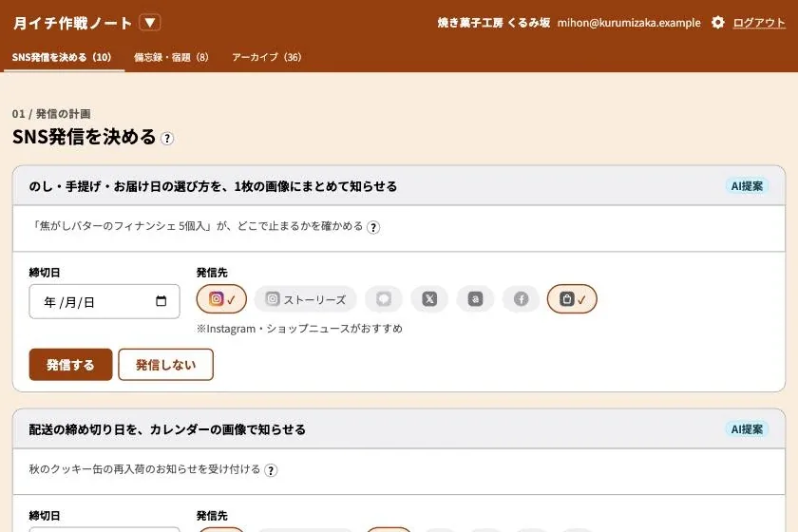Click the 発信しない button

pyautogui.click(x=166, y=365)
